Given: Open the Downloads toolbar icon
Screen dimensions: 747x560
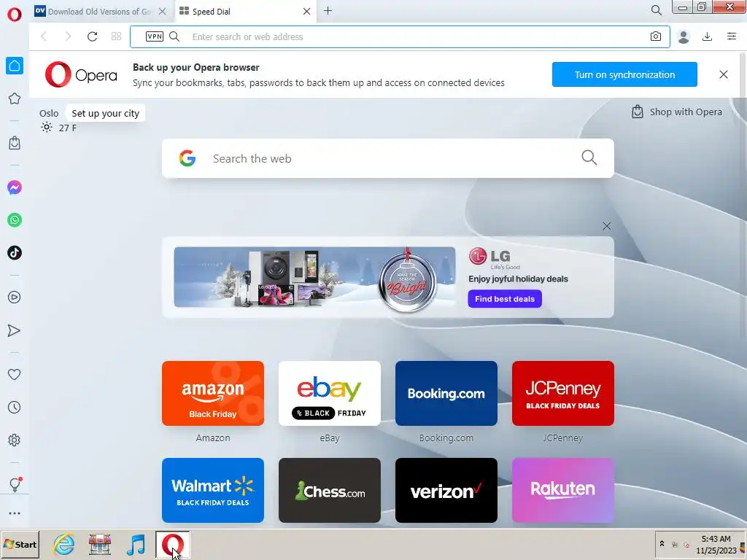Looking at the screenshot, I should tap(707, 36).
